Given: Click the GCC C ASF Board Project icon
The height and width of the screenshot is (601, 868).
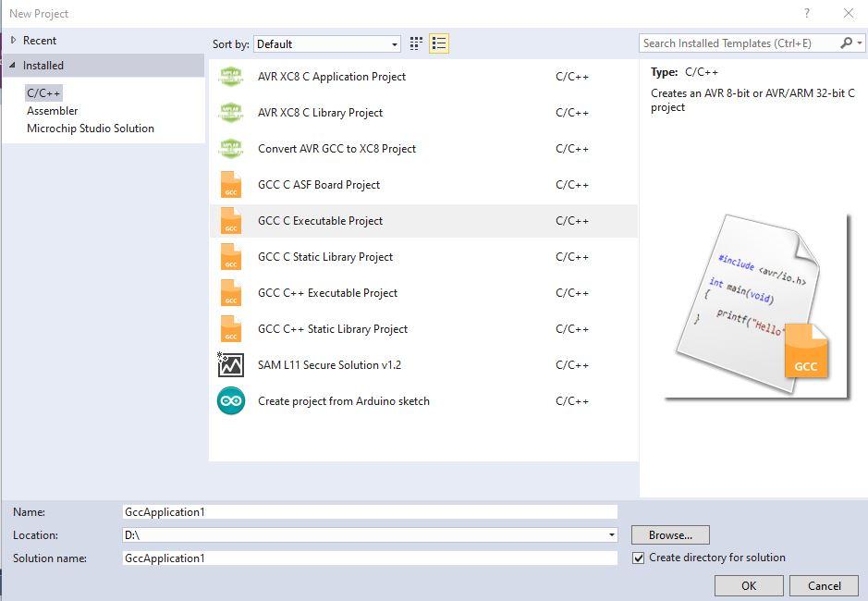Looking at the screenshot, I should (x=231, y=184).
